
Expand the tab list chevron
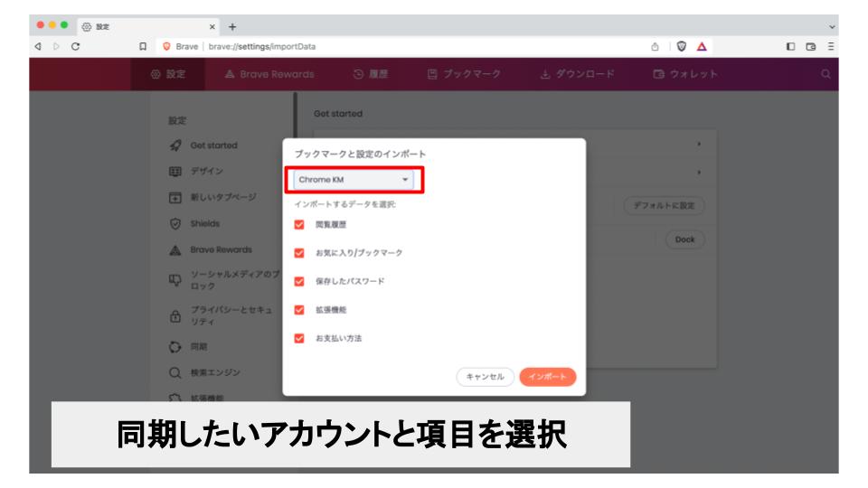click(x=832, y=26)
